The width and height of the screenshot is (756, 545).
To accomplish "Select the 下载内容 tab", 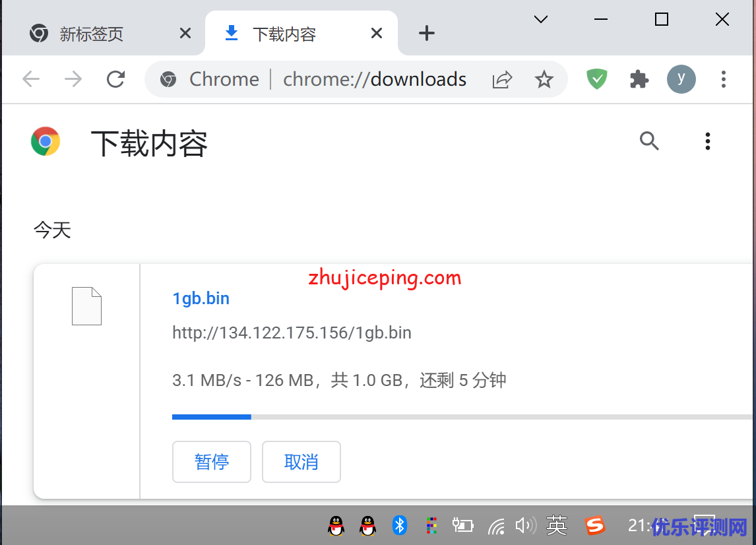I will 284,34.
